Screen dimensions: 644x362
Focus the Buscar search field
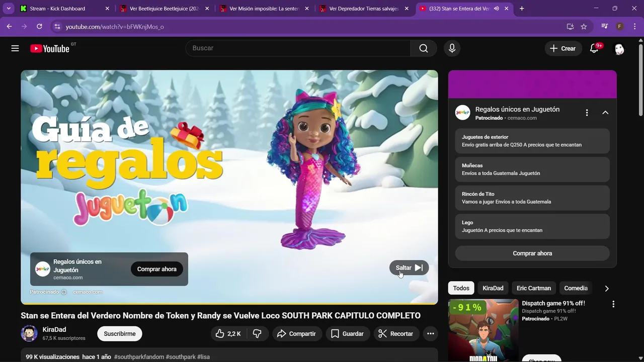[x=298, y=48]
